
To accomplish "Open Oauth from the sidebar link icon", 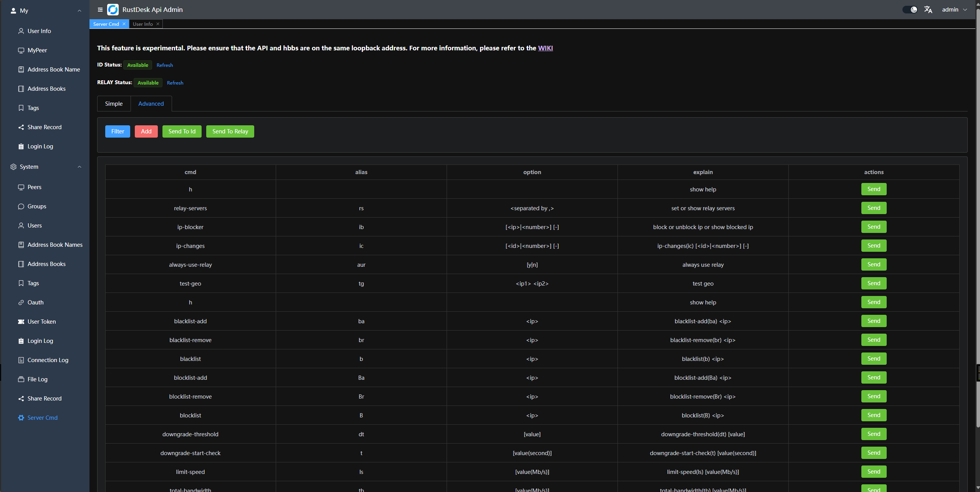I will click(x=21, y=303).
